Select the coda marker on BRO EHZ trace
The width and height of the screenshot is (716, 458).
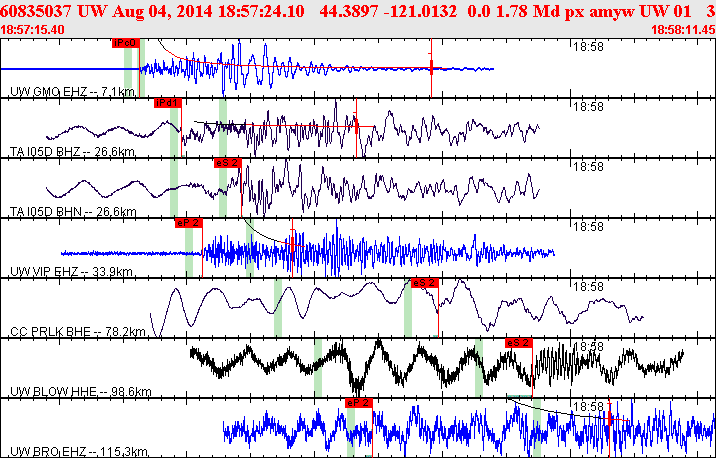coord(610,419)
